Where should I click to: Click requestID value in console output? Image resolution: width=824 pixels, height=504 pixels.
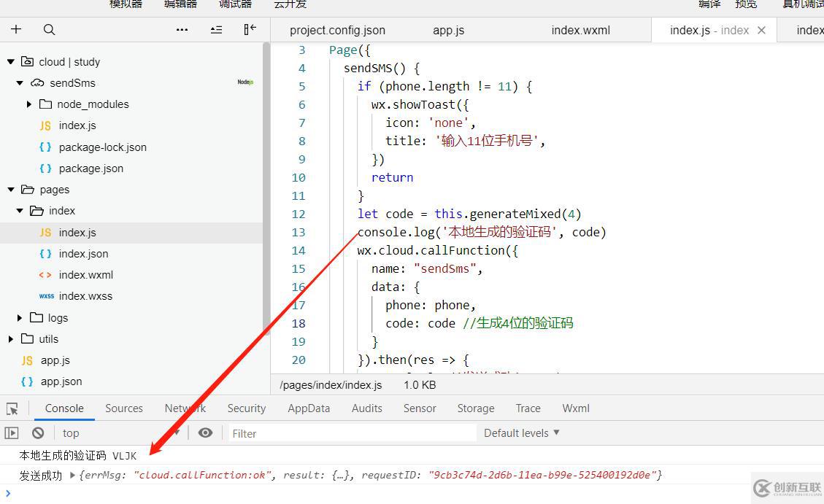[x=542, y=475]
